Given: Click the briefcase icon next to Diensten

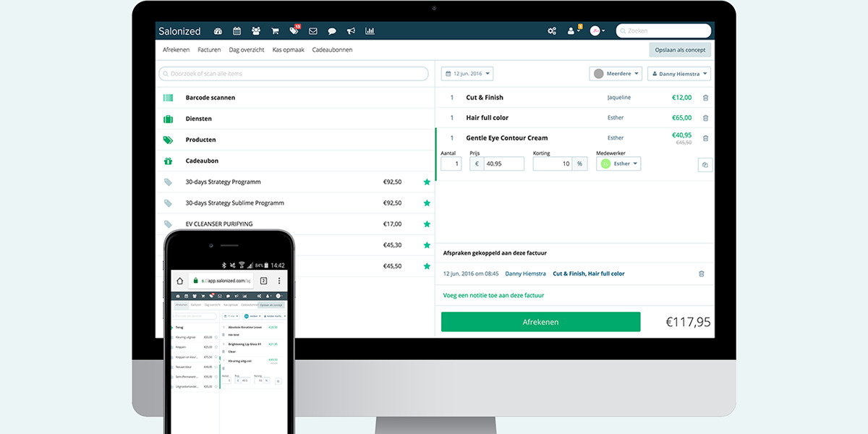Looking at the screenshot, I should (168, 119).
